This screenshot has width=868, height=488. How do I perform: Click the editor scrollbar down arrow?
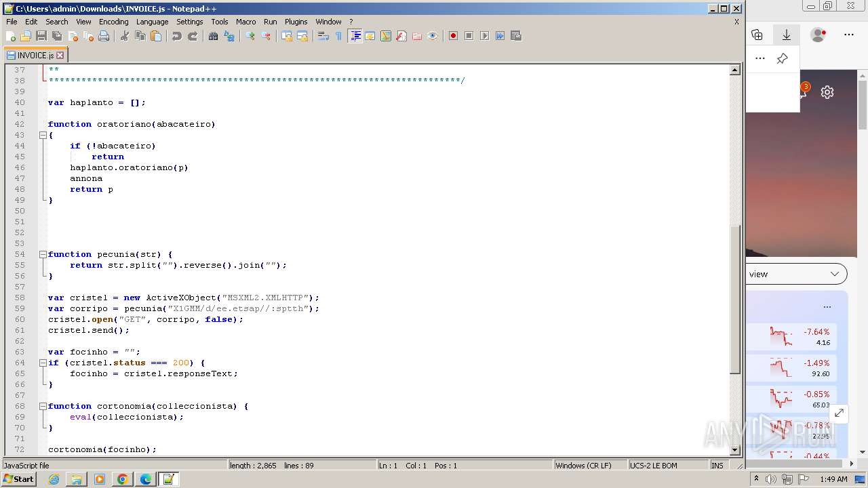coord(734,449)
